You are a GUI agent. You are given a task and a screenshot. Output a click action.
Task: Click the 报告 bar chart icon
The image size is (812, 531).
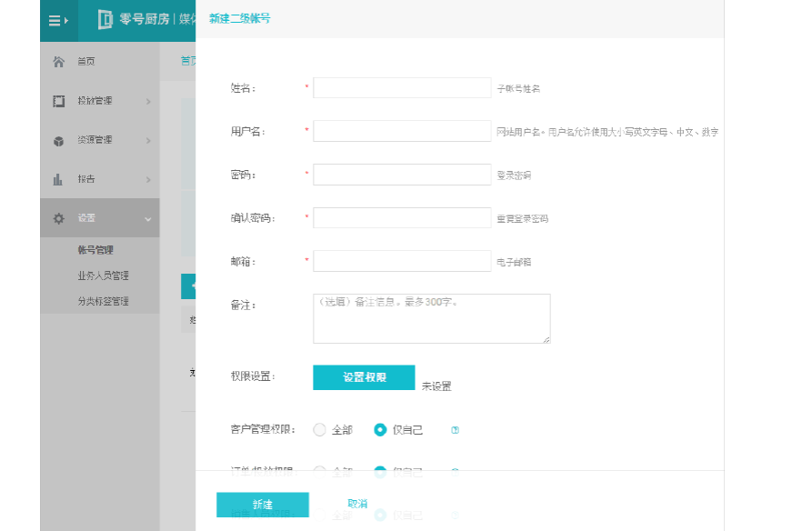point(58,179)
